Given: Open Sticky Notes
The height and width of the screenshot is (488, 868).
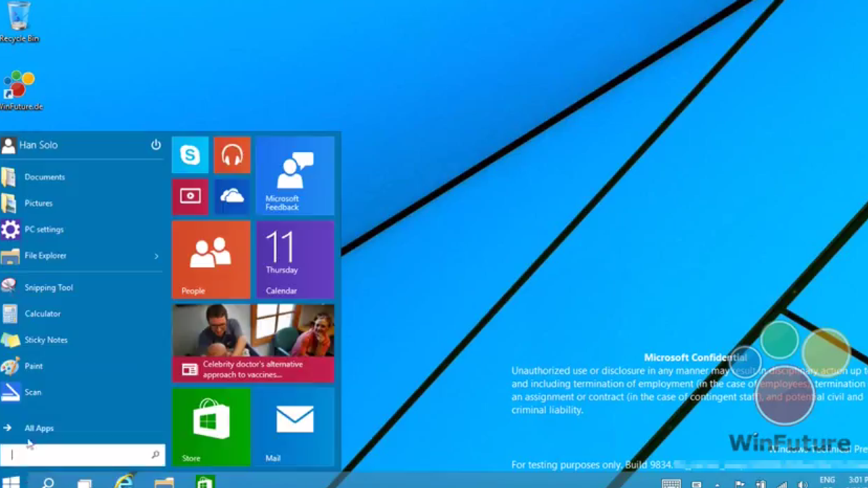Looking at the screenshot, I should pyautogui.click(x=81, y=340).
